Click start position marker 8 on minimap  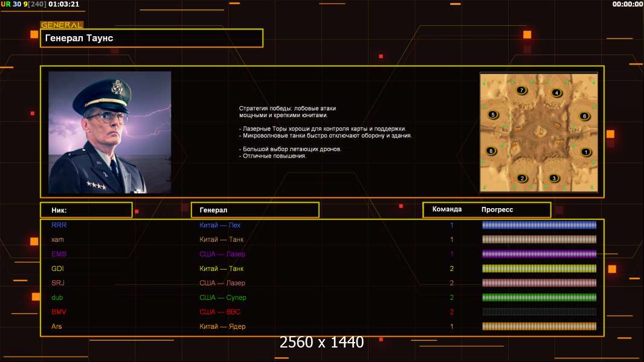(491, 151)
